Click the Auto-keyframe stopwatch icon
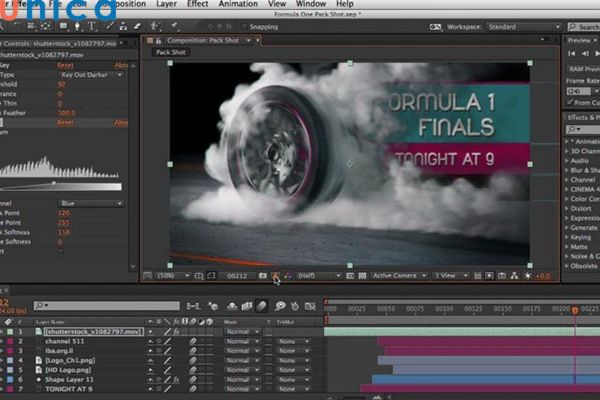 [x=295, y=306]
